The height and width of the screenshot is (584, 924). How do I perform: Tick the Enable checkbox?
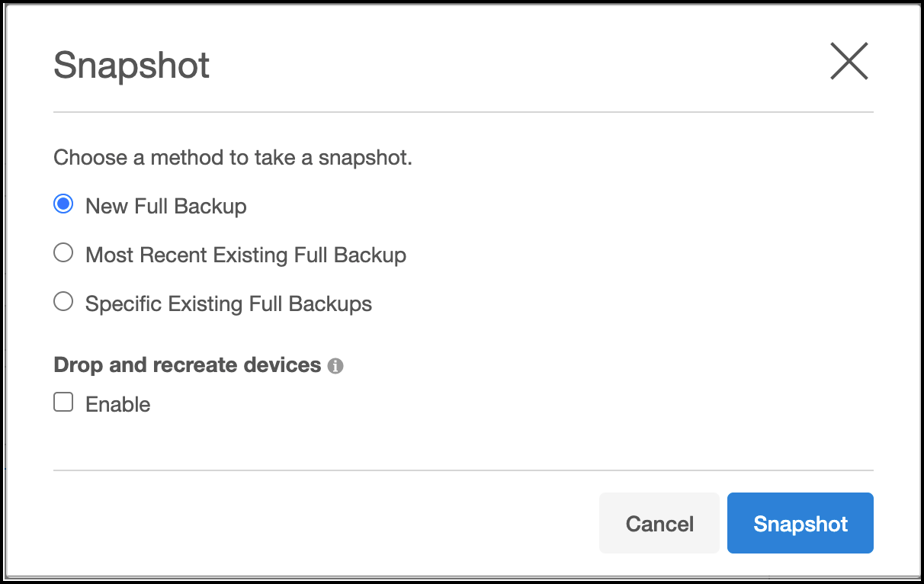pos(63,403)
